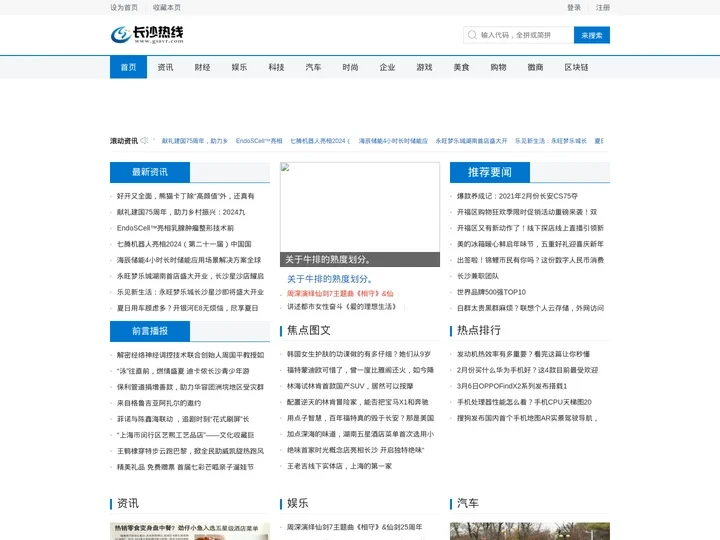720x540 pixels.
Task: Click the 焦点图文 section title
Action: pos(309,330)
